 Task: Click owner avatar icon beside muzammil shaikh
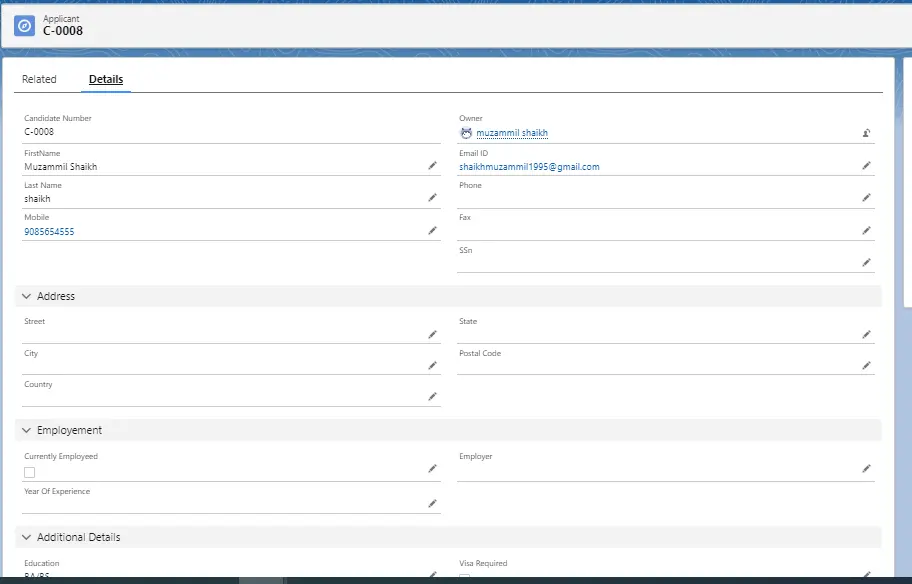pos(466,133)
